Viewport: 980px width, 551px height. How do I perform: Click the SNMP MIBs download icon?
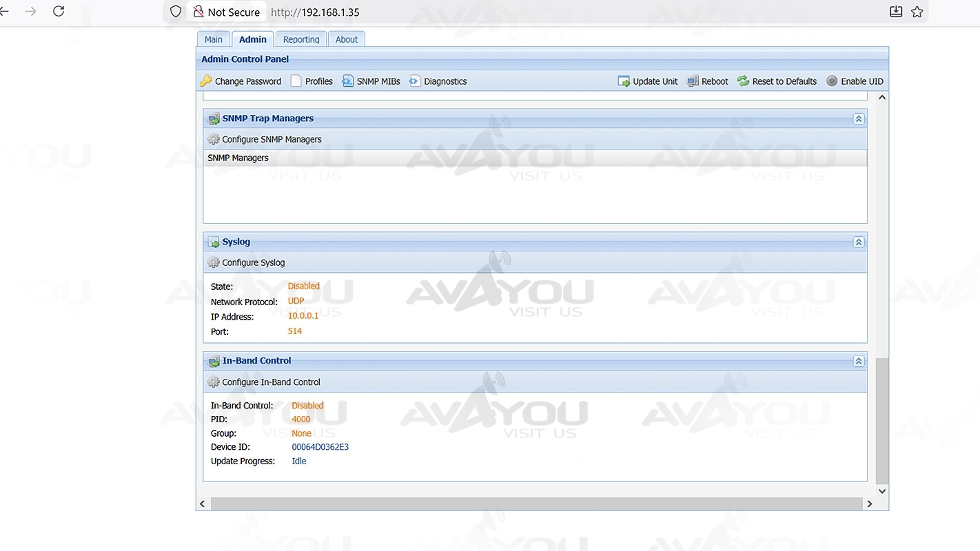pyautogui.click(x=348, y=81)
